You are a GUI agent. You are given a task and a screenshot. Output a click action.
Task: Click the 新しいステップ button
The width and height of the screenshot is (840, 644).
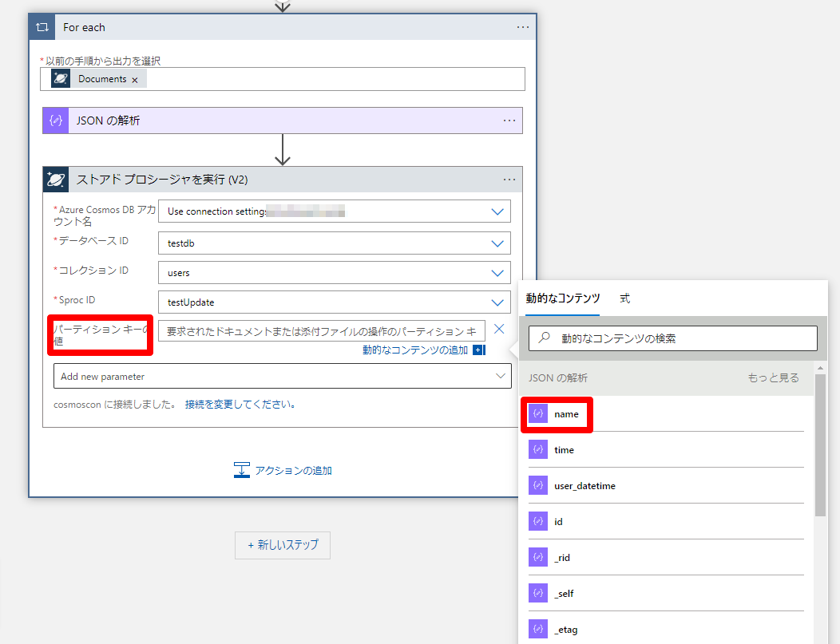283,545
